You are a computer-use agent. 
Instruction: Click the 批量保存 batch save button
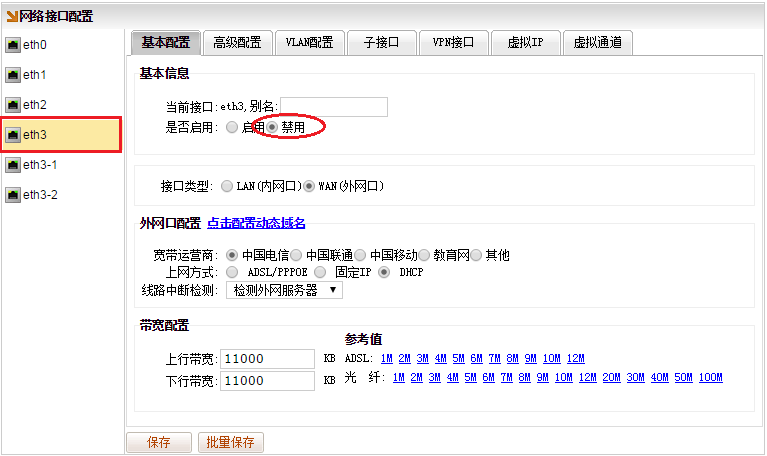pos(230,442)
